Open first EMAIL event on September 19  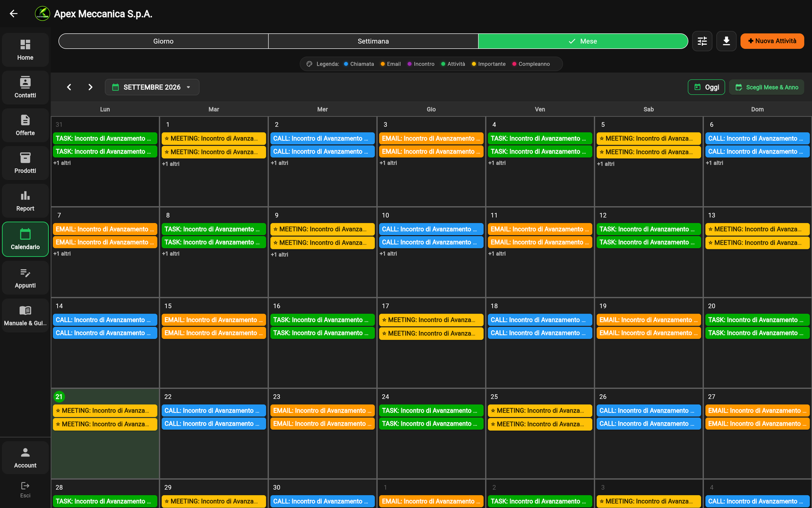coord(649,320)
